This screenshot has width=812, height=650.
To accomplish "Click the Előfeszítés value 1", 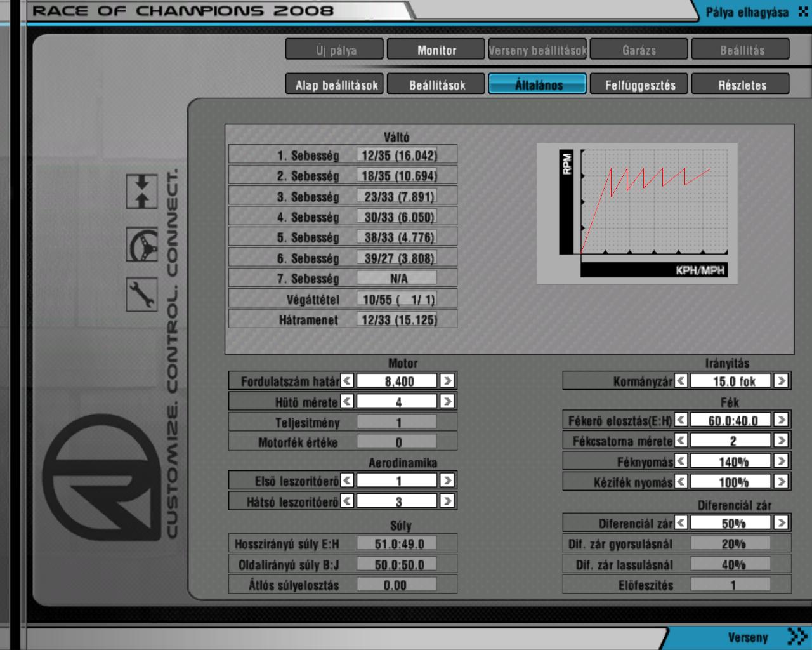I will (731, 585).
